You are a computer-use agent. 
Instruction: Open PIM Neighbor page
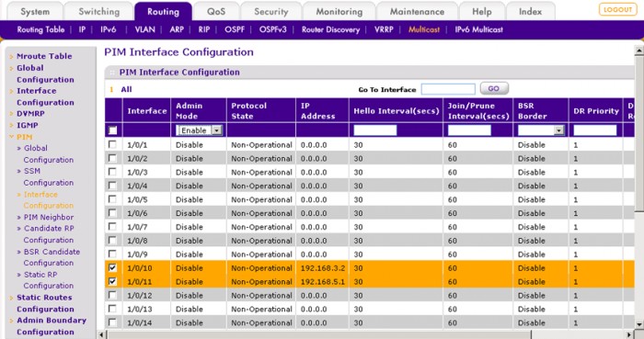pos(49,217)
